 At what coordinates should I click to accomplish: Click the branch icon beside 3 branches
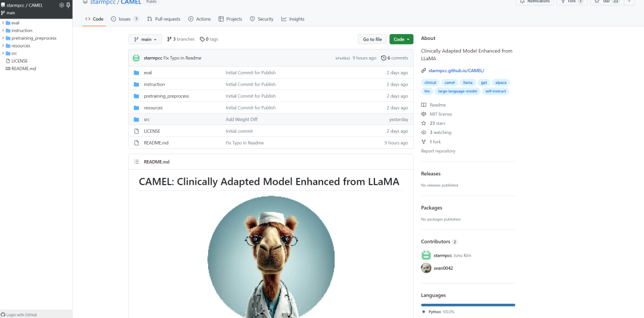tap(169, 39)
